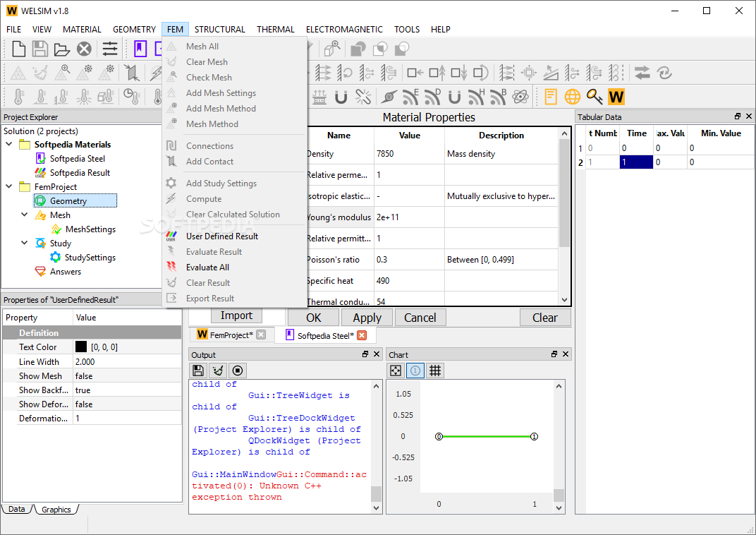This screenshot has height=535, width=756.
Task: Click the orange globe website icon
Action: tap(573, 97)
